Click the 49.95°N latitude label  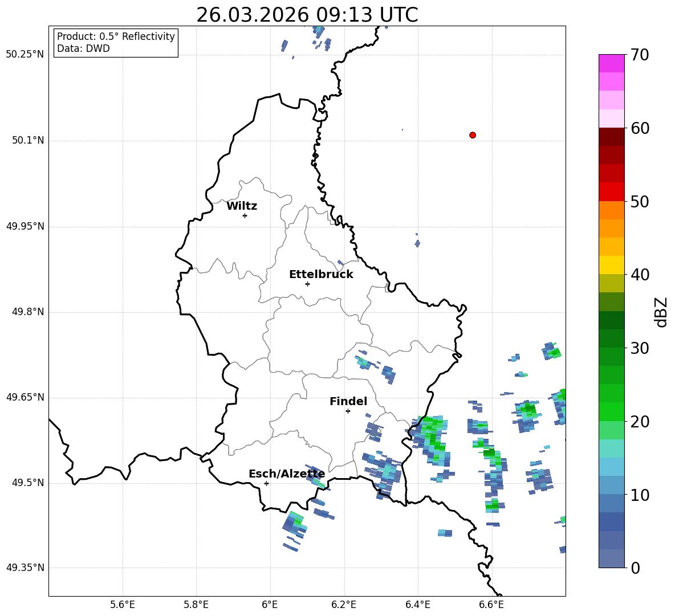pos(25,226)
